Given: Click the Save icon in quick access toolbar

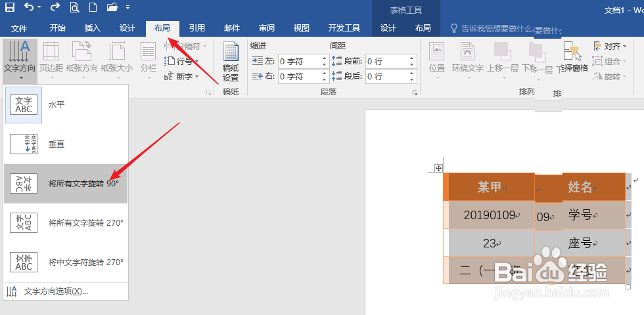Looking at the screenshot, I should (x=10, y=7).
